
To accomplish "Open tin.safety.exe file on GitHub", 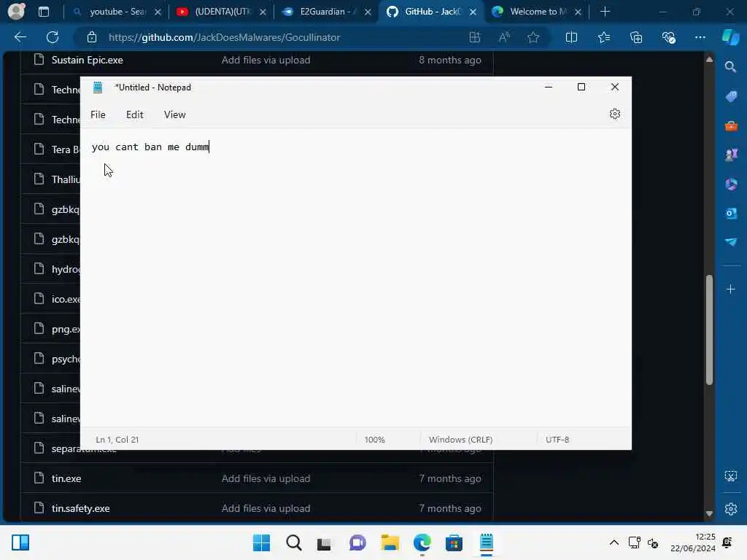I will click(x=80, y=508).
